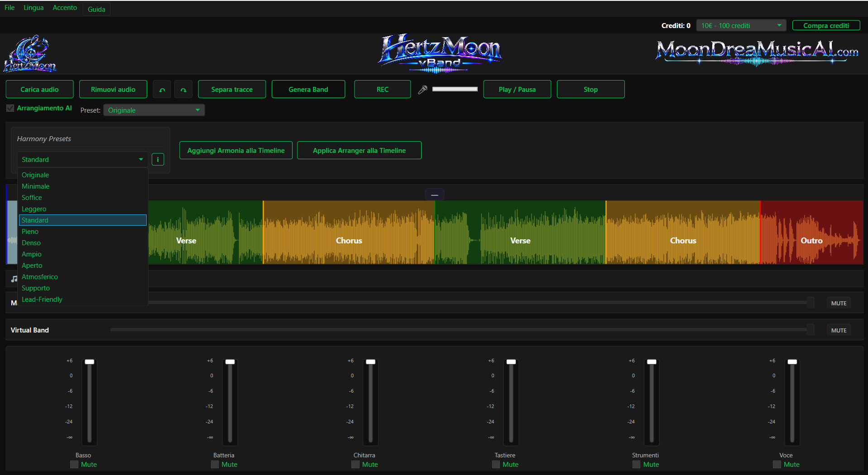Viewport: 868px width, 475px height.
Task: Click the Tastiere volume fader handle
Action: point(511,362)
